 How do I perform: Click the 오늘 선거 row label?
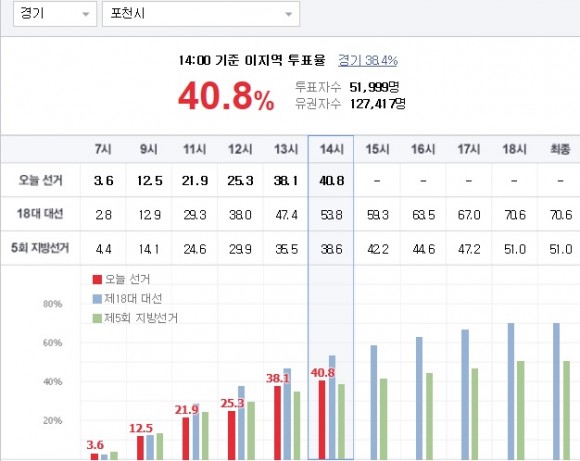coord(40,180)
